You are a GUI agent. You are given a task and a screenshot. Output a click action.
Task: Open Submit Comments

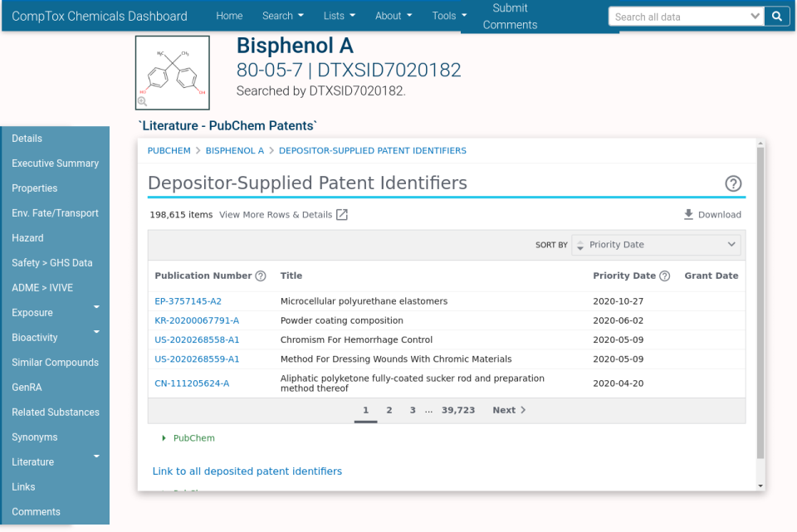point(510,17)
